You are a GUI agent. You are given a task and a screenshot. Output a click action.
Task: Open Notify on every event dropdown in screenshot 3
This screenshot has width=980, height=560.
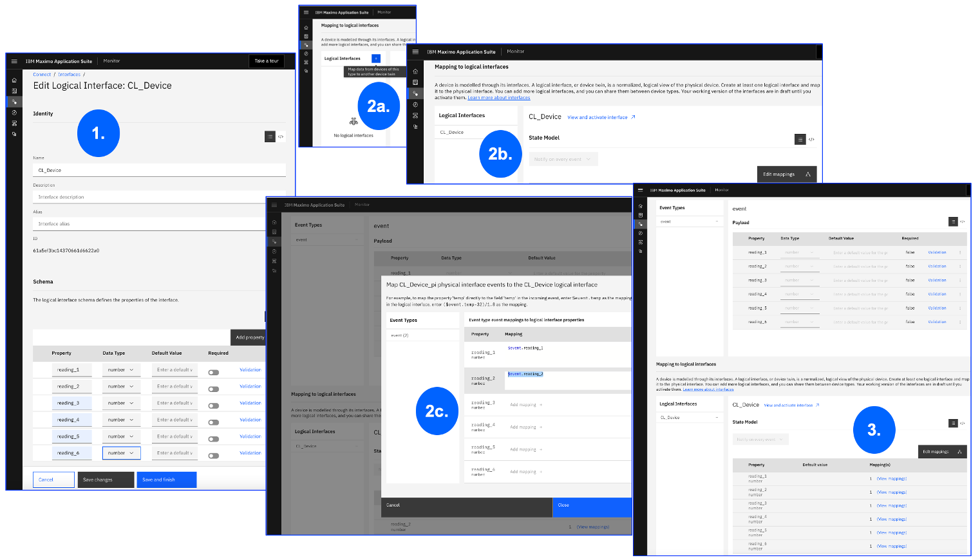pyautogui.click(x=760, y=440)
